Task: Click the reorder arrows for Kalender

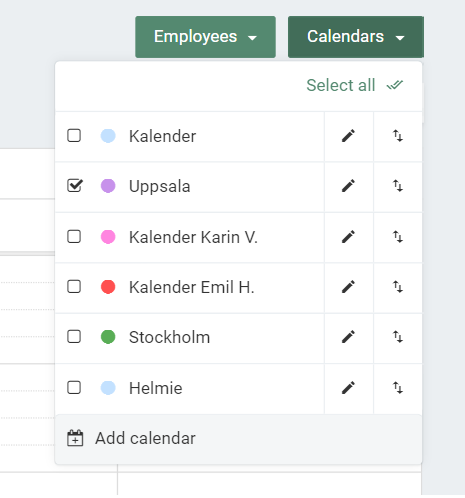Action: click(x=398, y=136)
